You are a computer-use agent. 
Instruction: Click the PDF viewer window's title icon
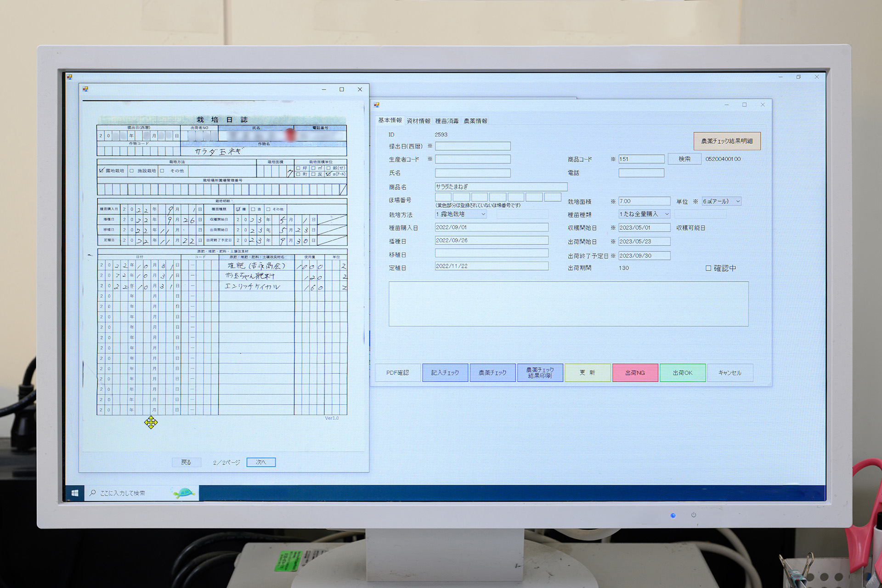tap(85, 89)
